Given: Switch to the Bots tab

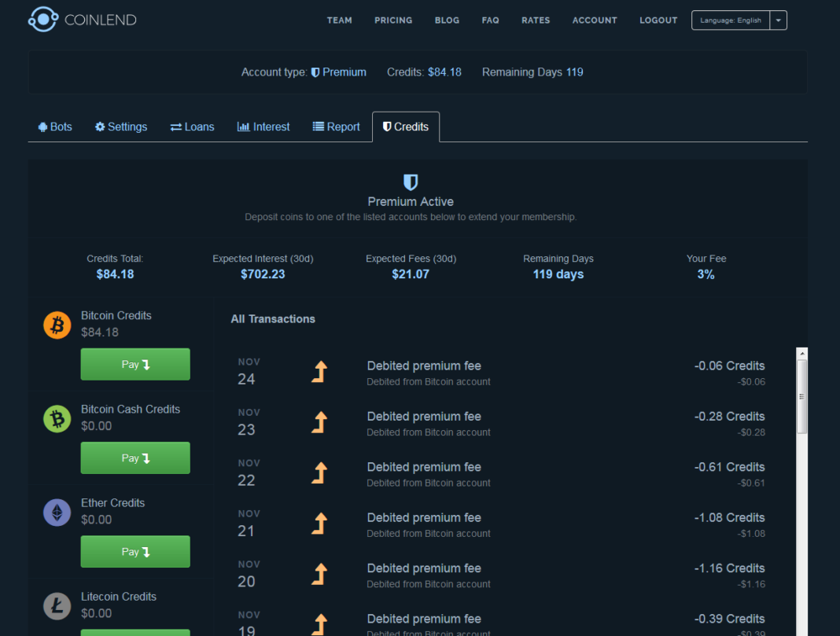Looking at the screenshot, I should [x=55, y=127].
